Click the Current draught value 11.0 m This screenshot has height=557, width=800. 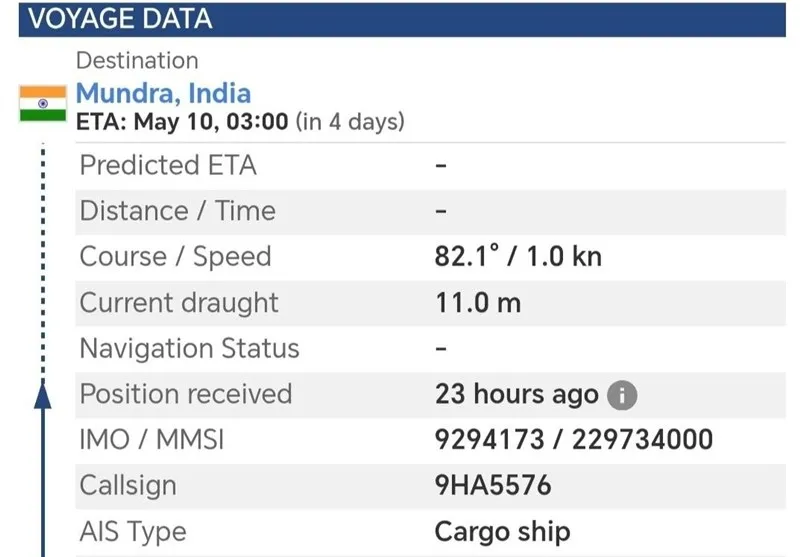pos(478,303)
